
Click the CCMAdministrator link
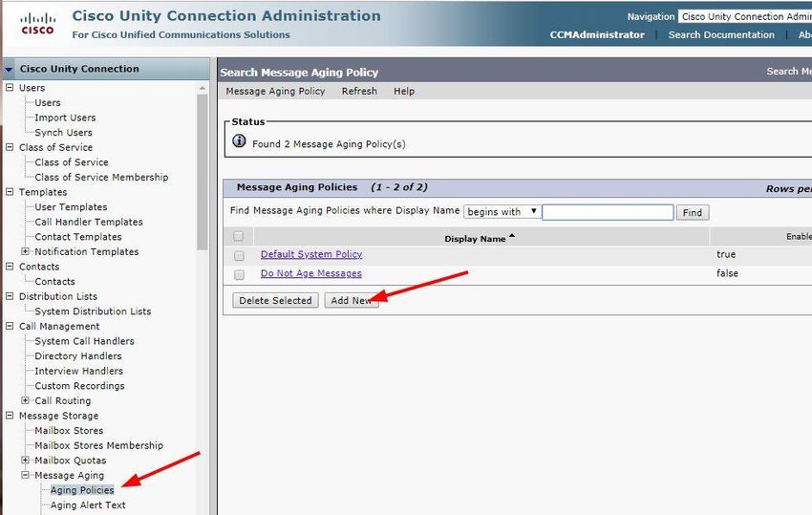click(597, 34)
